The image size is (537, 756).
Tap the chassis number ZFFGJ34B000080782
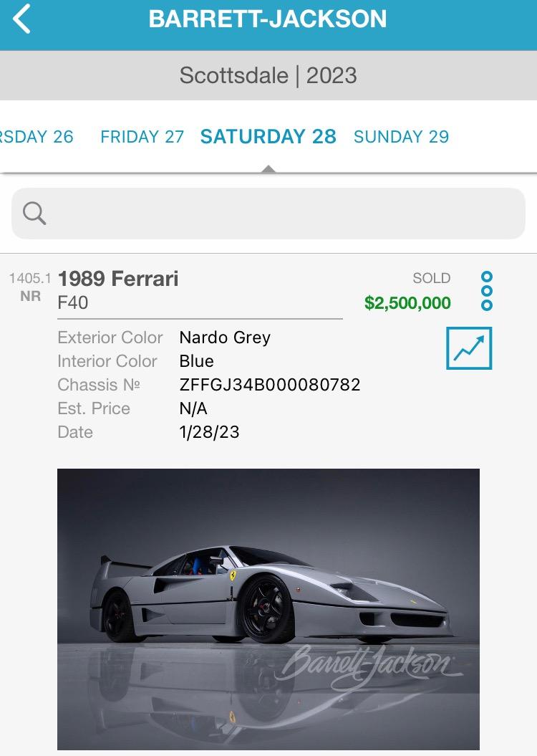pyautogui.click(x=270, y=385)
